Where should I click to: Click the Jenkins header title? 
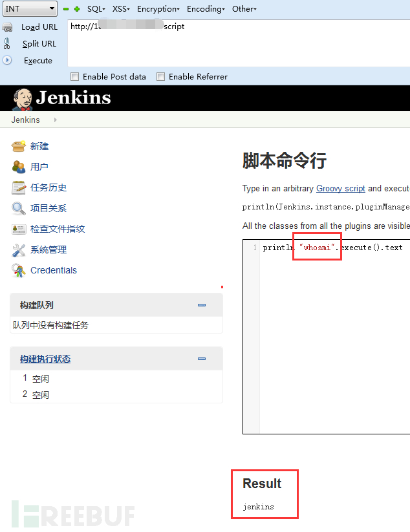click(73, 98)
